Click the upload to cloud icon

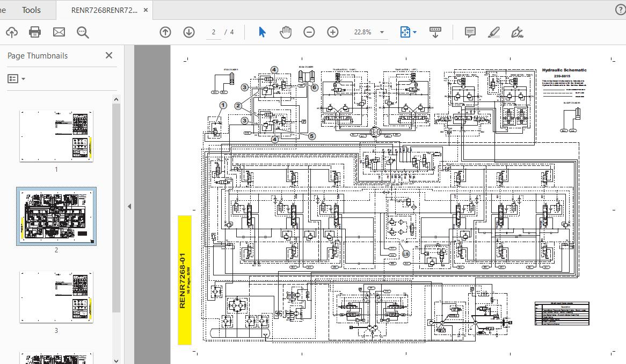12,32
